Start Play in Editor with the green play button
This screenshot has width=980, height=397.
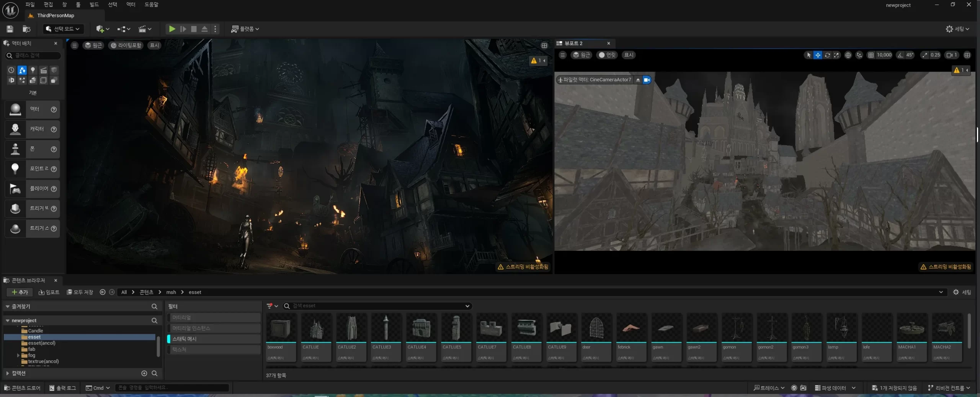172,29
